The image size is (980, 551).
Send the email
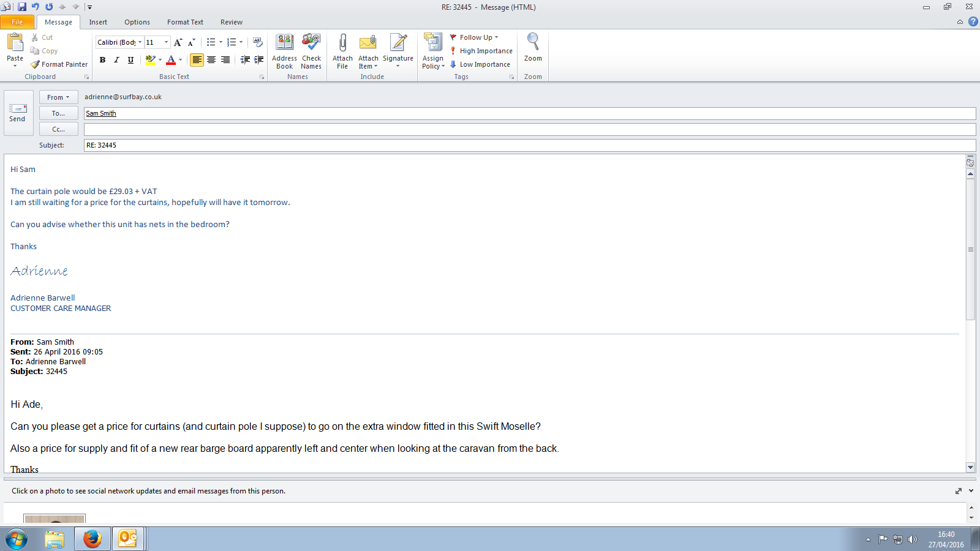(17, 113)
